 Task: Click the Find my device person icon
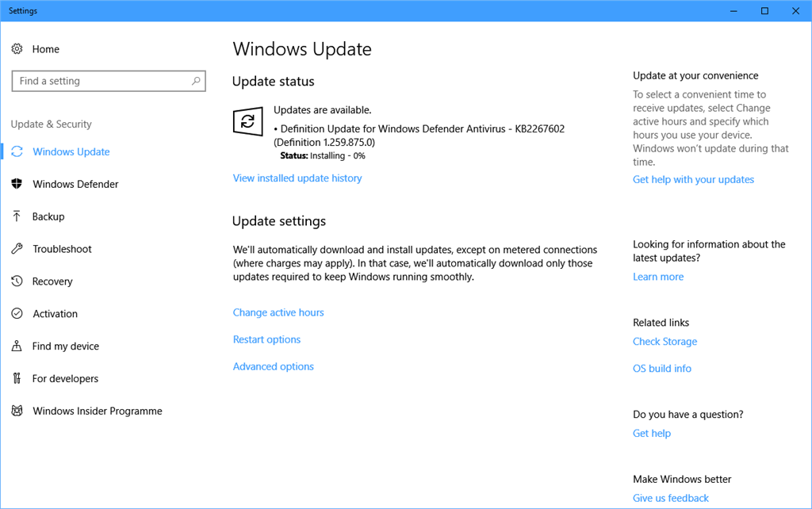pos(17,346)
